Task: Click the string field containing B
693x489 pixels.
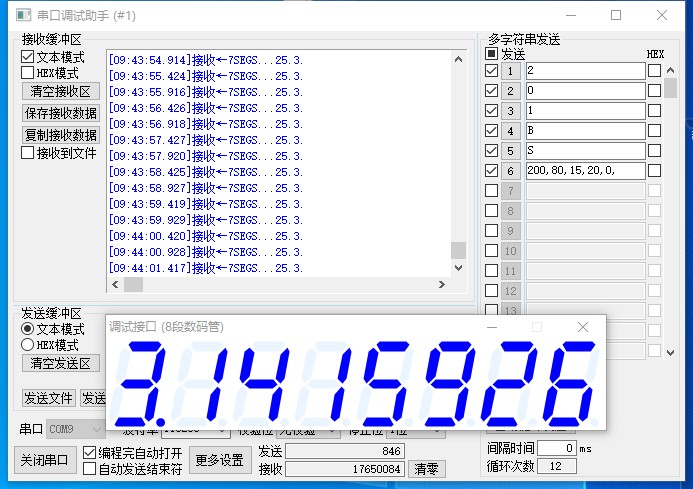Action: click(x=586, y=130)
